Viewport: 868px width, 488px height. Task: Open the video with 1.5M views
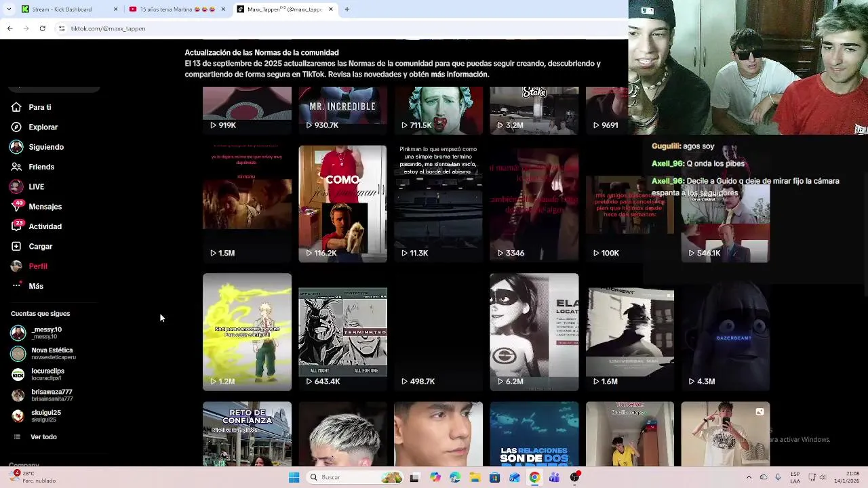point(247,203)
